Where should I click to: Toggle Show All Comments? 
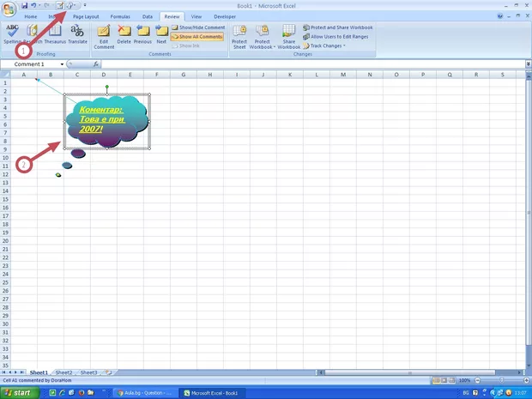(x=198, y=37)
